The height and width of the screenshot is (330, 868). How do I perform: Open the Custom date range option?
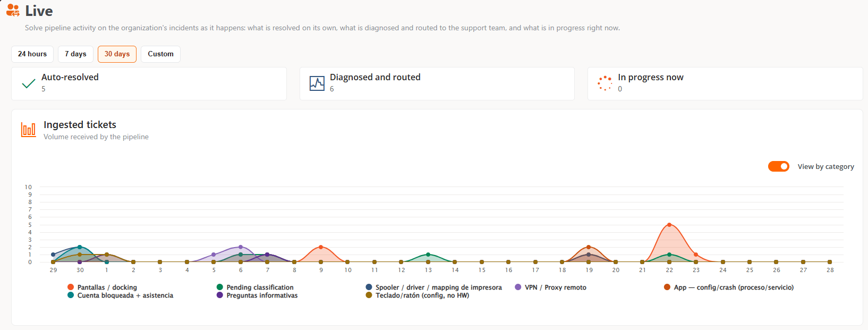point(160,54)
